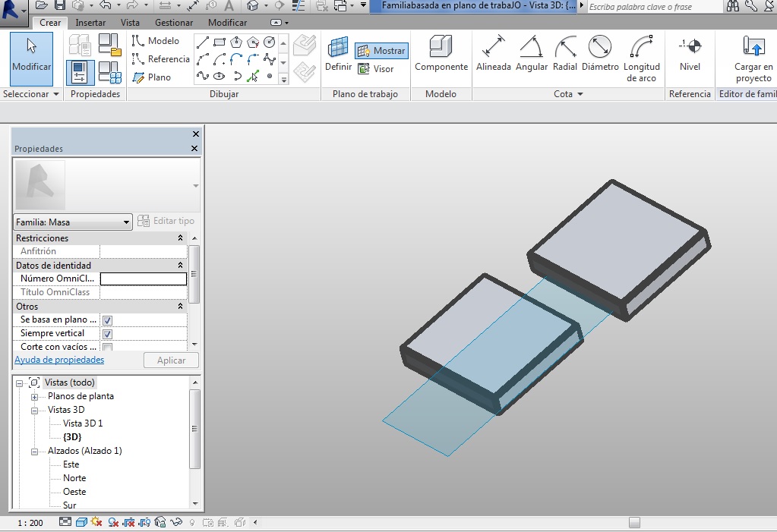The width and height of the screenshot is (777, 532).
Task: Toggle Mostrar work plane button
Action: pyautogui.click(x=381, y=51)
